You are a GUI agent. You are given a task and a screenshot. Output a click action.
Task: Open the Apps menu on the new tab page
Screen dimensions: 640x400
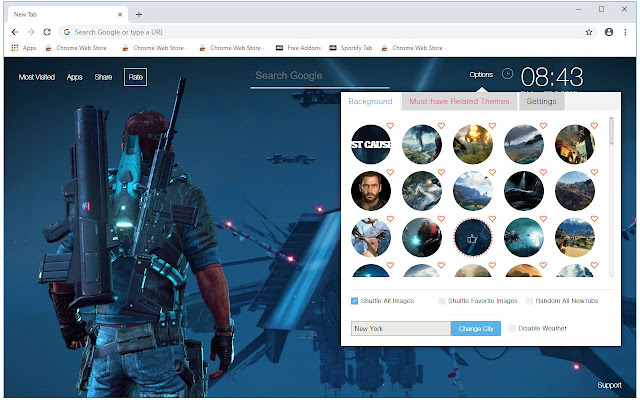pos(75,77)
